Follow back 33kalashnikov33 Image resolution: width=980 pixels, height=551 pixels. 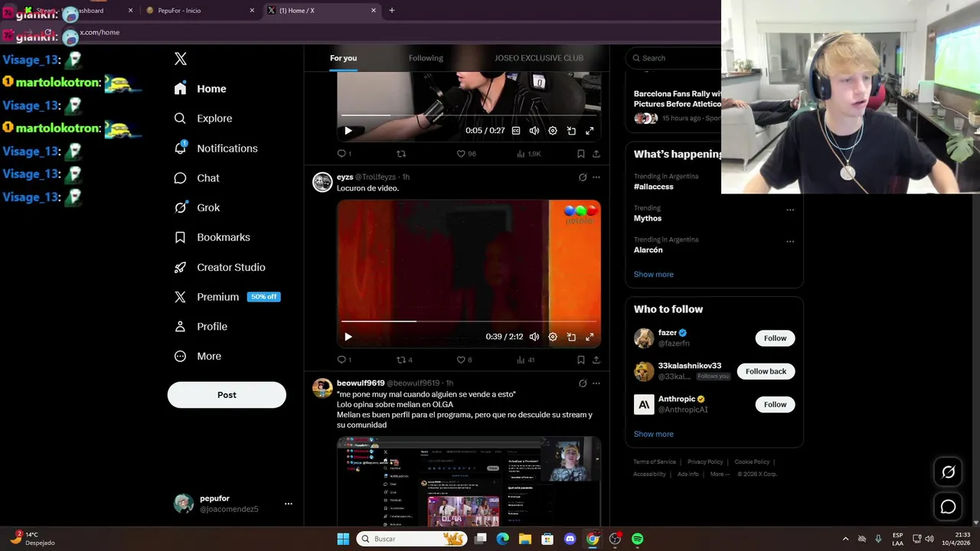766,371
